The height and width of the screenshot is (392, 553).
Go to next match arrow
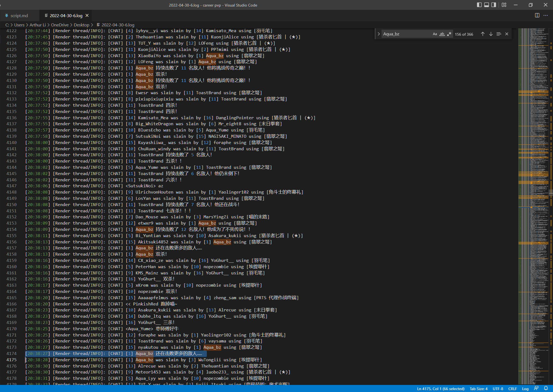pos(491,34)
